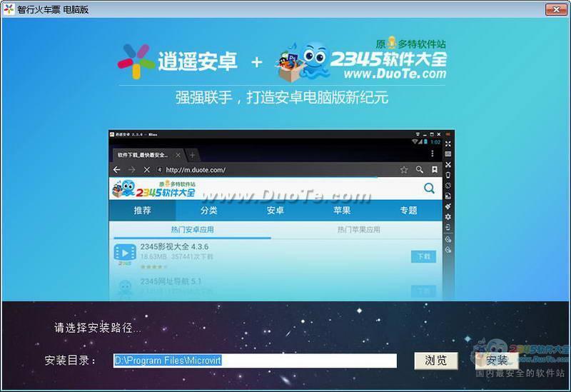Click 下载 for 2345影视大全
This screenshot has height=392, width=571.
[423, 256]
